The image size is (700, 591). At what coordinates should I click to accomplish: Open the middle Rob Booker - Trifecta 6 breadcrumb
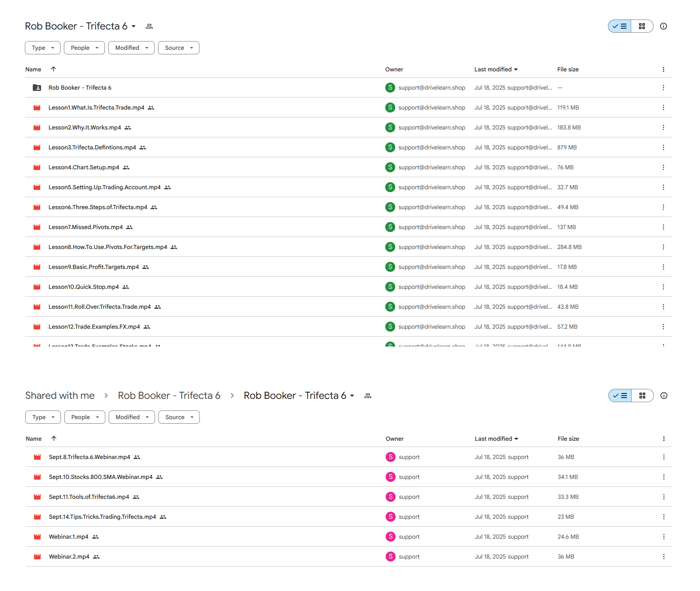169,396
